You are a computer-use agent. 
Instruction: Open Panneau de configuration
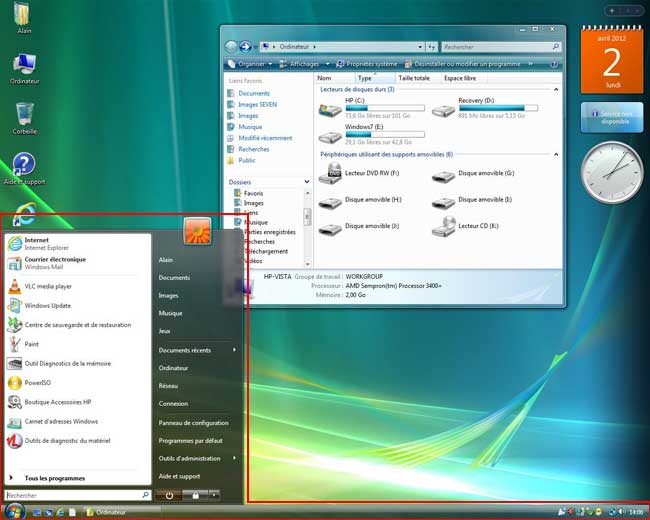click(194, 423)
